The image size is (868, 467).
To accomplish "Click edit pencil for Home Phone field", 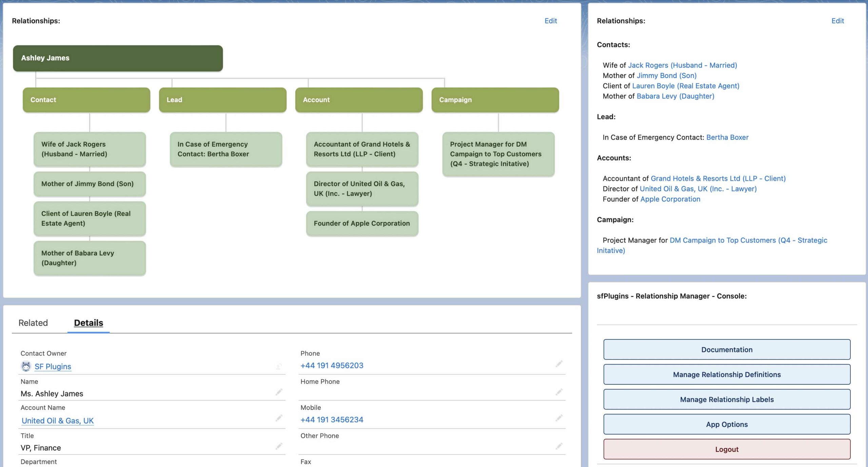I will [559, 392].
